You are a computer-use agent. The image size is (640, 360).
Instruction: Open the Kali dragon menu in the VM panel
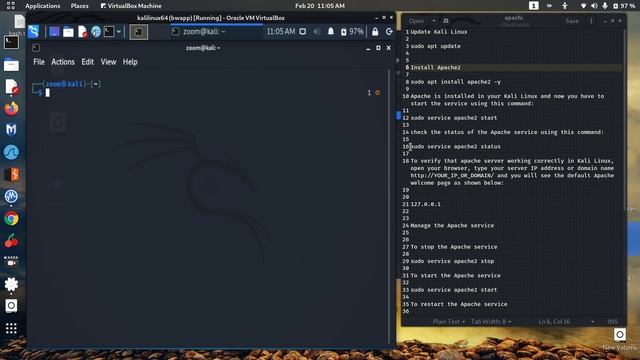pos(33,31)
